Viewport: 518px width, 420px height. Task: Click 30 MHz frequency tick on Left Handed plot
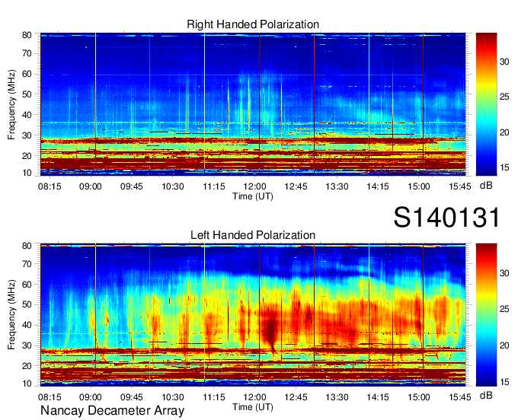point(27,345)
